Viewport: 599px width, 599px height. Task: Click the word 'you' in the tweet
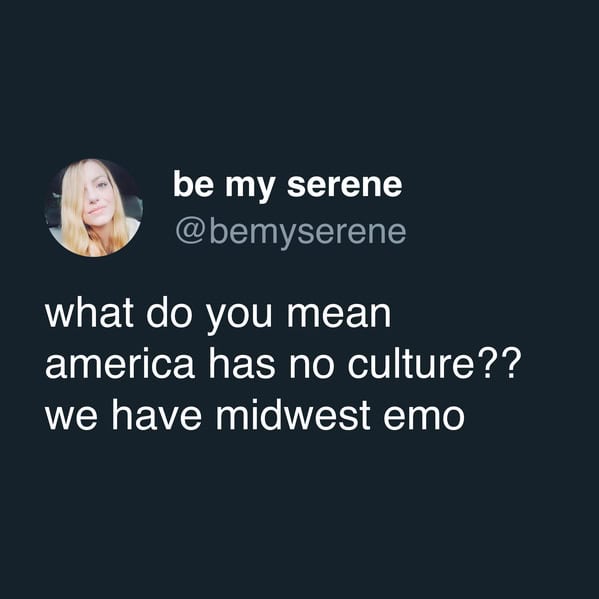pos(239,319)
